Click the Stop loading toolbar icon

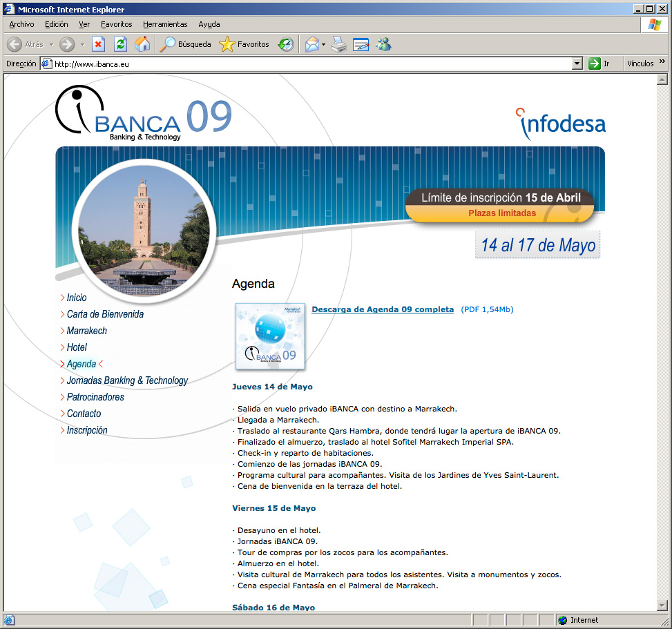tap(98, 44)
